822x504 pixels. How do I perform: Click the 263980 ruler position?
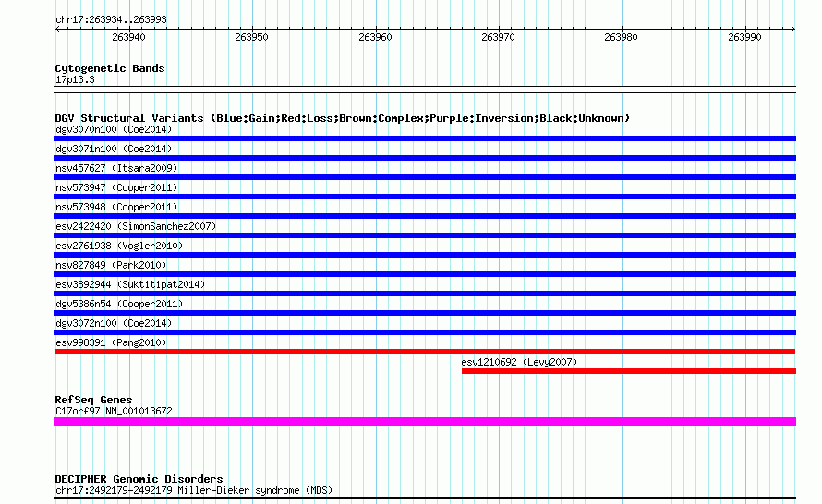622,37
